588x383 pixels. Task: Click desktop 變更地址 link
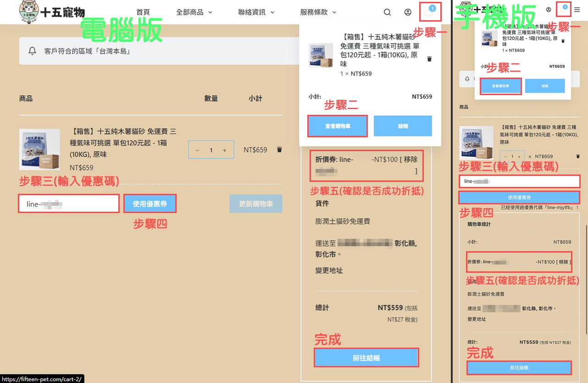coord(329,270)
